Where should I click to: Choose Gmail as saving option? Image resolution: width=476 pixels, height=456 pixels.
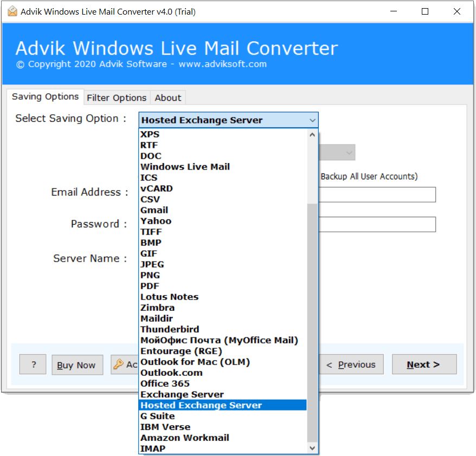223,210
